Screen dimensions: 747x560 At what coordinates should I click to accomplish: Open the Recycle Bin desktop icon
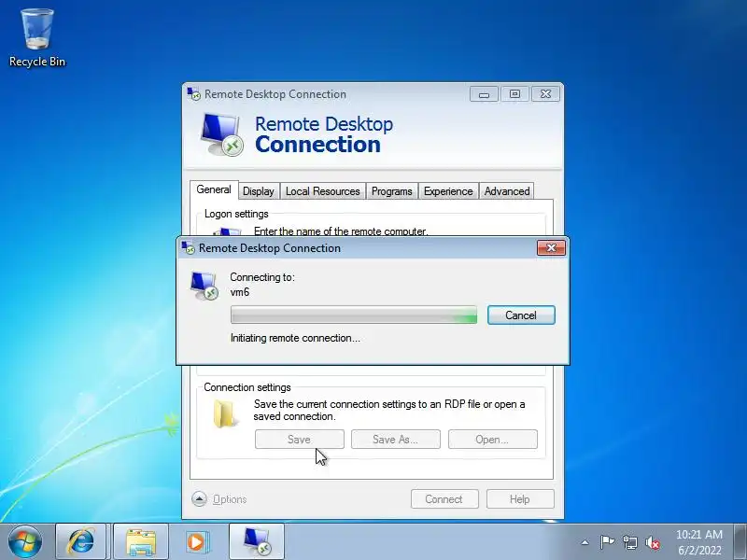tap(37, 38)
